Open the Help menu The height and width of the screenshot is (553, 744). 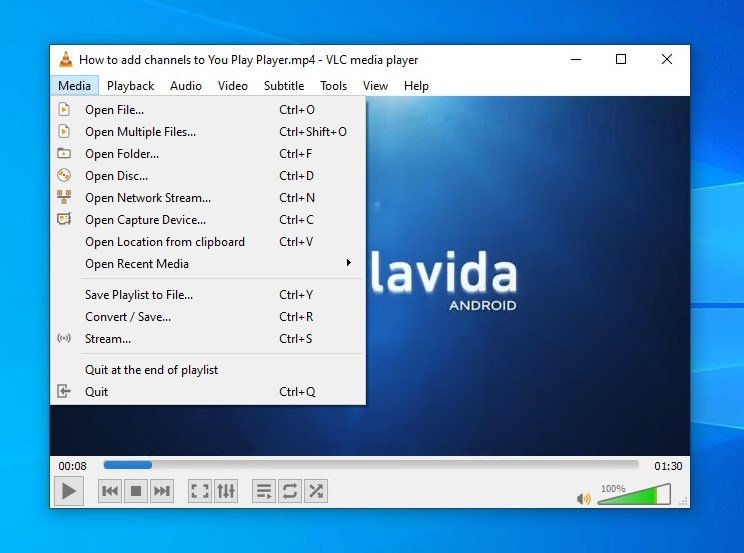(x=416, y=86)
